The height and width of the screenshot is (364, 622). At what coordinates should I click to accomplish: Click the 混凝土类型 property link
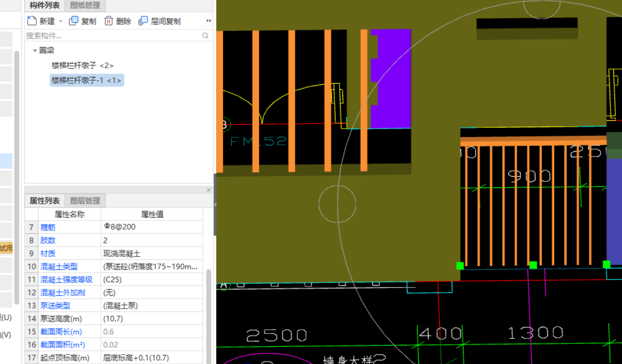pyautogui.click(x=59, y=267)
